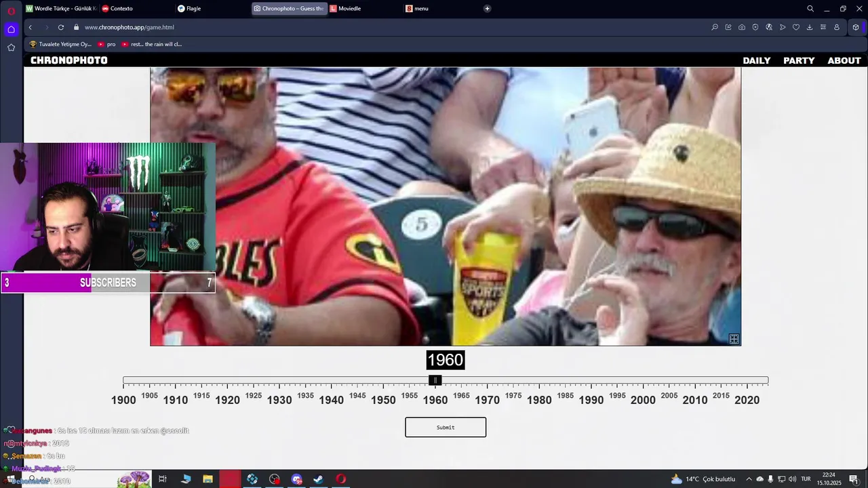This screenshot has width=868, height=488.
Task: Open the clock showing 22:24
Action: coord(829,479)
